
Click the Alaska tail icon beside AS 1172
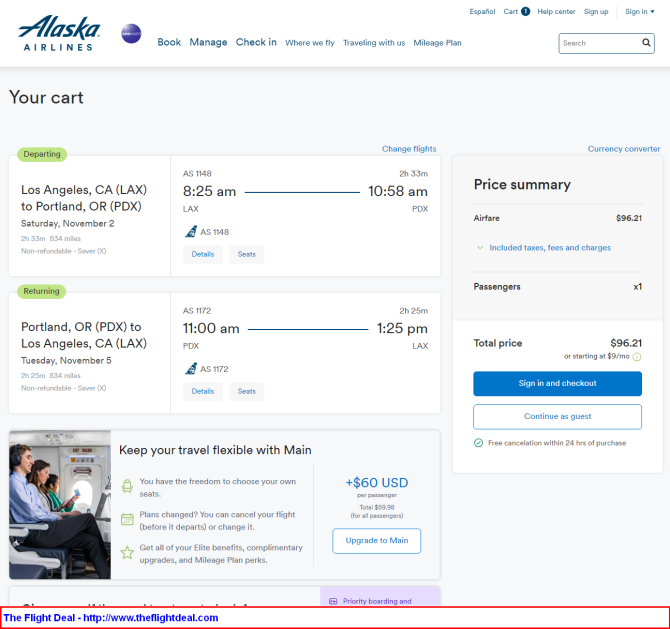tap(191, 368)
